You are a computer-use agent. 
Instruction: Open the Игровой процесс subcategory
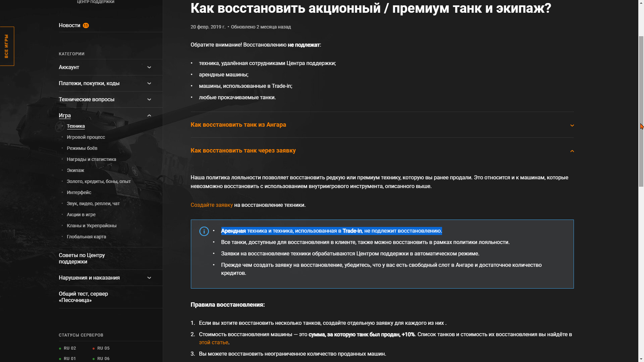pos(86,137)
